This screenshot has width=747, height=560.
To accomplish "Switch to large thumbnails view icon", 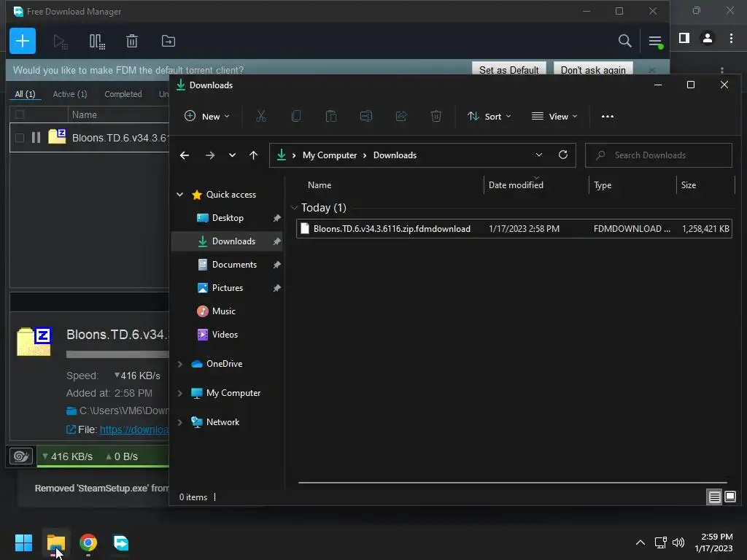I will tap(729, 497).
